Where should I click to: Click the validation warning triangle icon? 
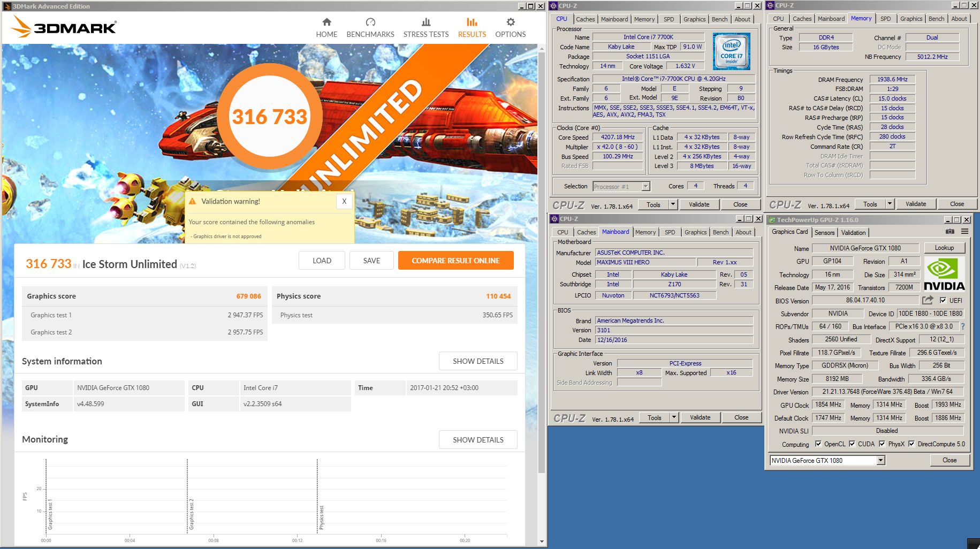pos(193,201)
